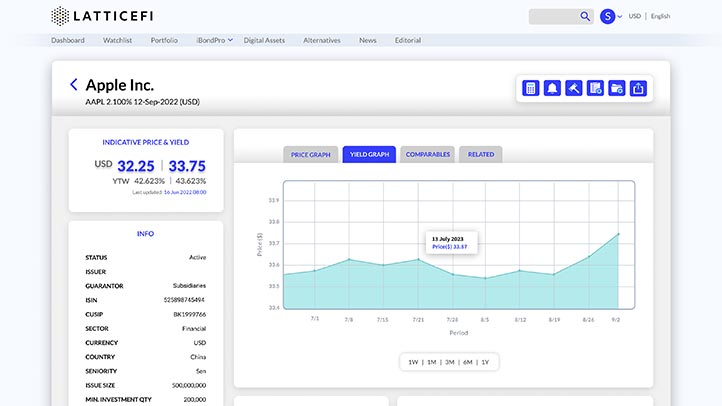Click the gavel auction icon

(x=574, y=88)
